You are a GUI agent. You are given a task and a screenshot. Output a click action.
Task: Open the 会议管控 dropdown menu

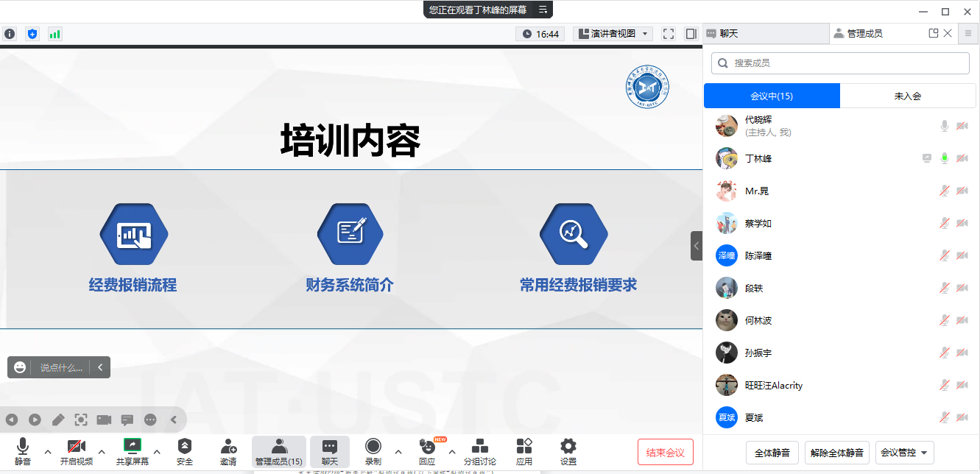coord(905,453)
